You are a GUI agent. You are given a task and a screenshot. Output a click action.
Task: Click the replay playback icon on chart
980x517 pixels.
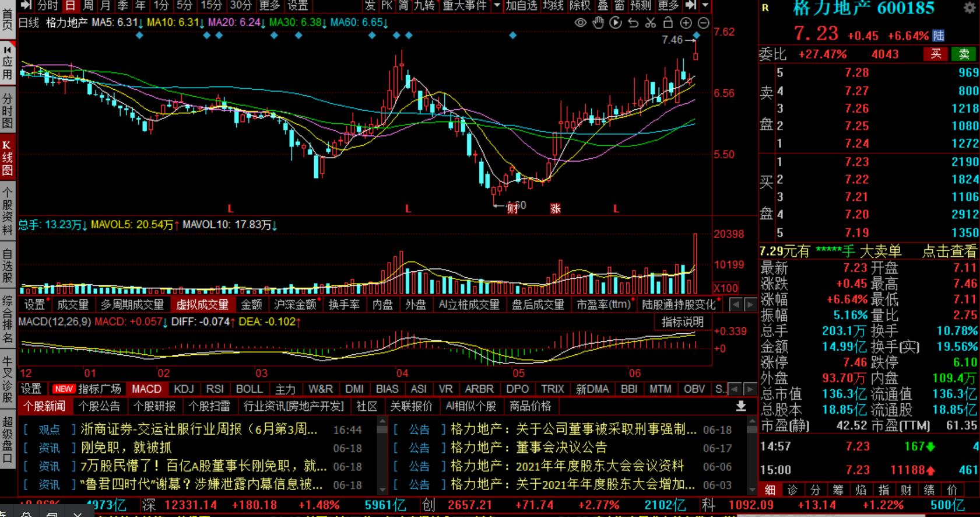[x=616, y=23]
